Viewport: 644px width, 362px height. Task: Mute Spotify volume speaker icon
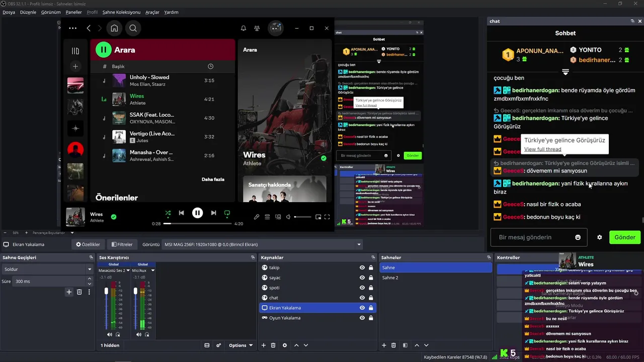click(288, 217)
